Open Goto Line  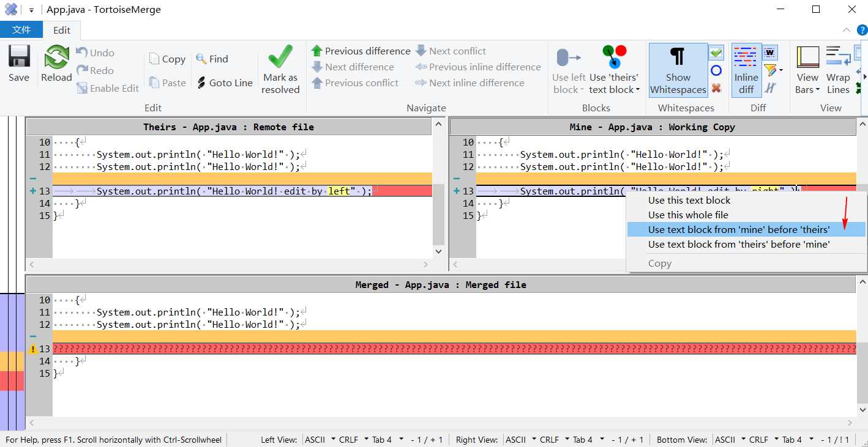pos(224,83)
